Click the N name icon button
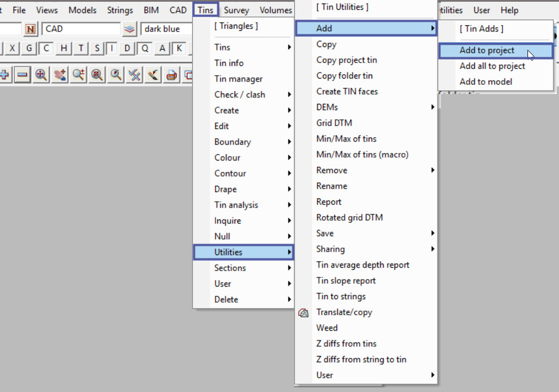The height and width of the screenshot is (392, 559). [30, 29]
